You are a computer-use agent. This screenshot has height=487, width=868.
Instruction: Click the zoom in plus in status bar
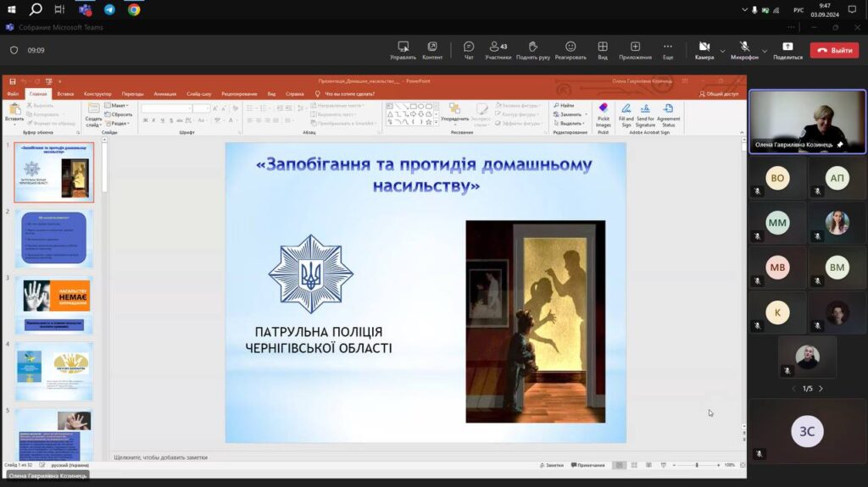point(718,466)
